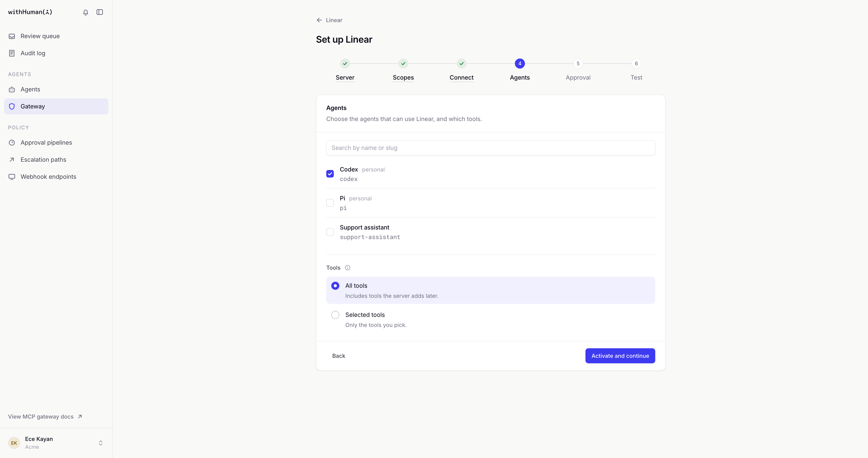868x458 pixels.
Task: Click the Review queue inbox icon
Action: coord(12,36)
